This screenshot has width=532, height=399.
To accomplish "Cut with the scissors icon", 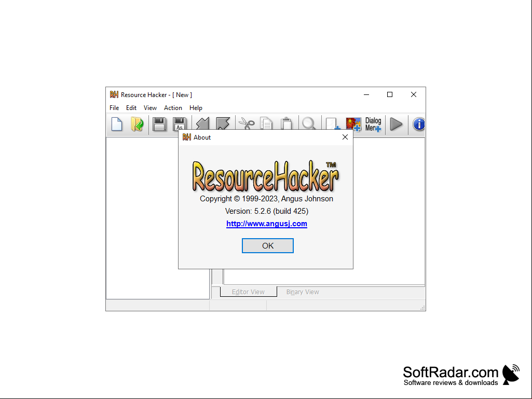I will pos(247,123).
